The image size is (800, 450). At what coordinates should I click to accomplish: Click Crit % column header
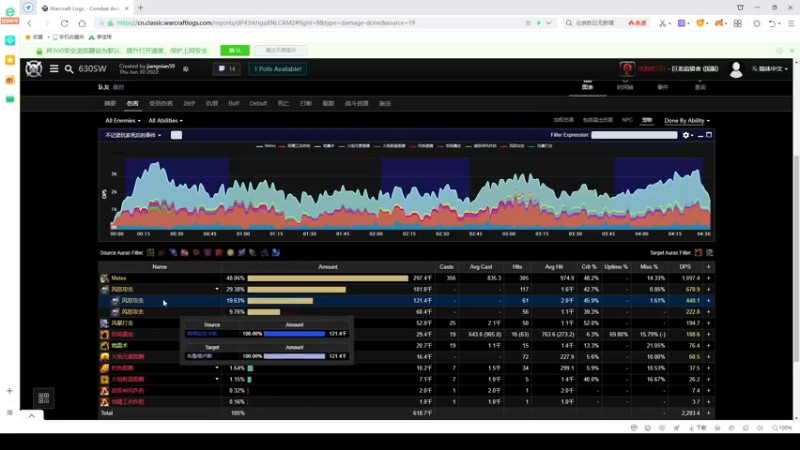click(x=589, y=267)
